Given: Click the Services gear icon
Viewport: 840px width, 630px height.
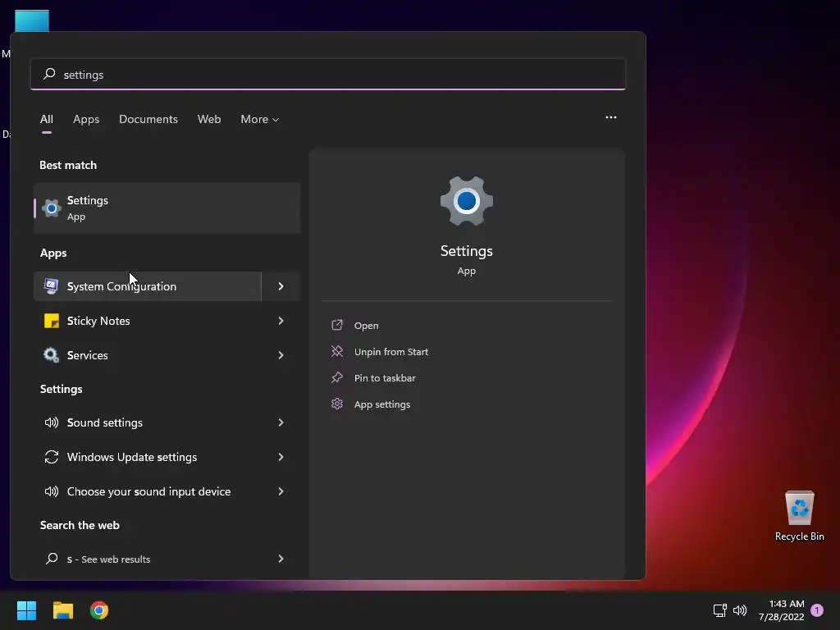Looking at the screenshot, I should pyautogui.click(x=52, y=355).
